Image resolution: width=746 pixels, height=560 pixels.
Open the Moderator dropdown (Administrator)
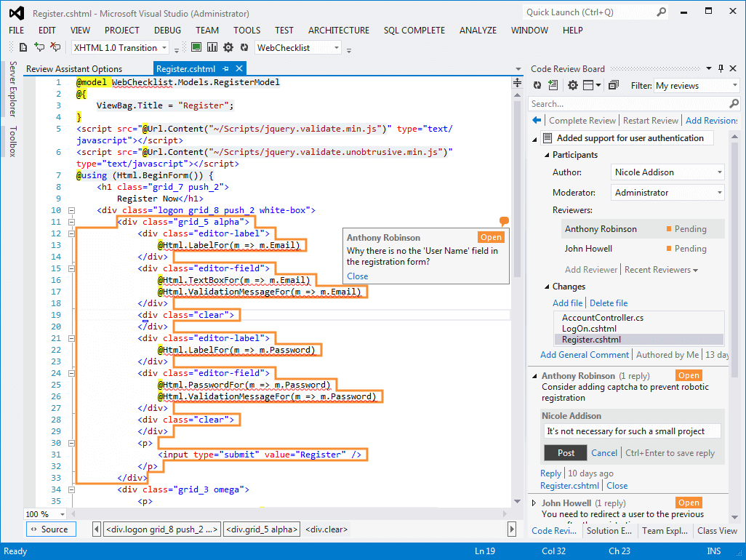pos(667,193)
